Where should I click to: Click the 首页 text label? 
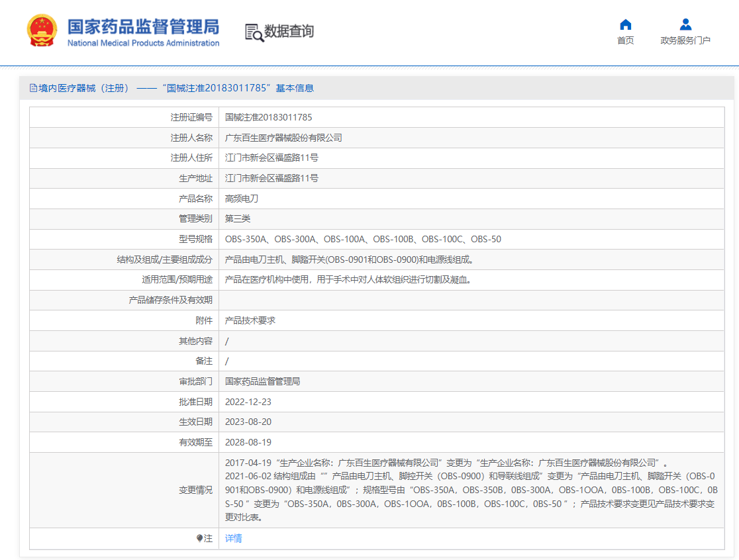625,40
